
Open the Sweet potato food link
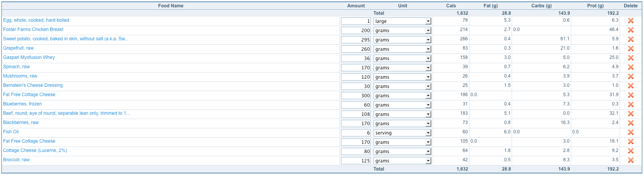[66, 39]
